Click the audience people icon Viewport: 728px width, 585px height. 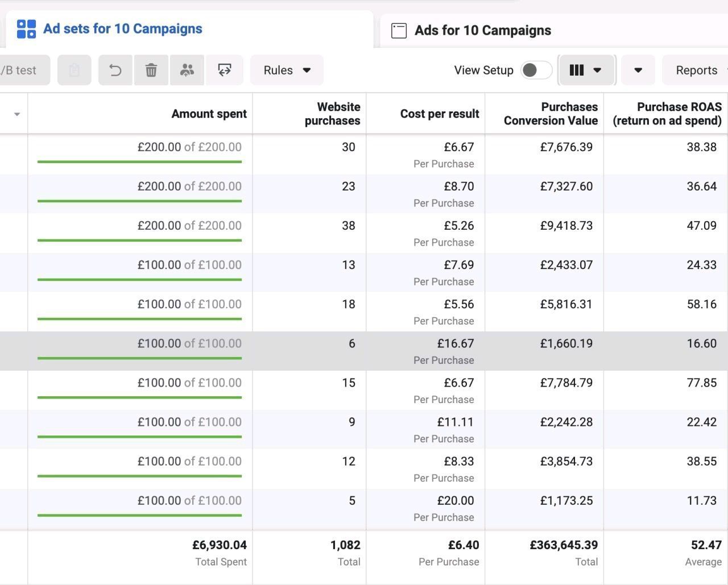[x=187, y=70]
